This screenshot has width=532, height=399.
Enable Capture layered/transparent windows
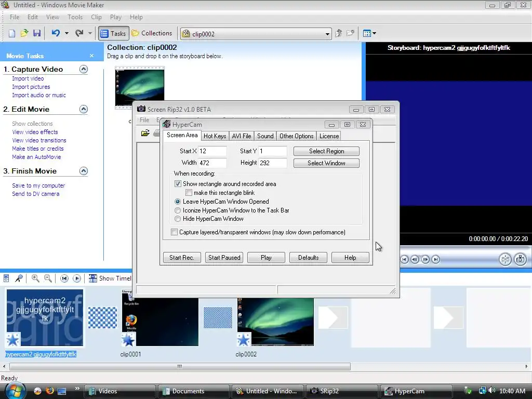[x=175, y=232]
